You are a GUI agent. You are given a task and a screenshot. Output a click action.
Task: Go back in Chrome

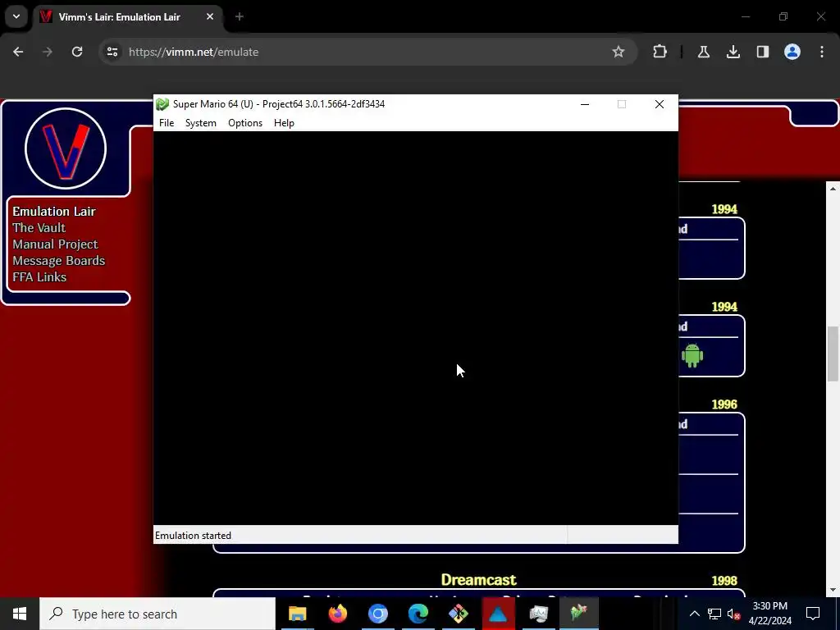[x=18, y=52]
